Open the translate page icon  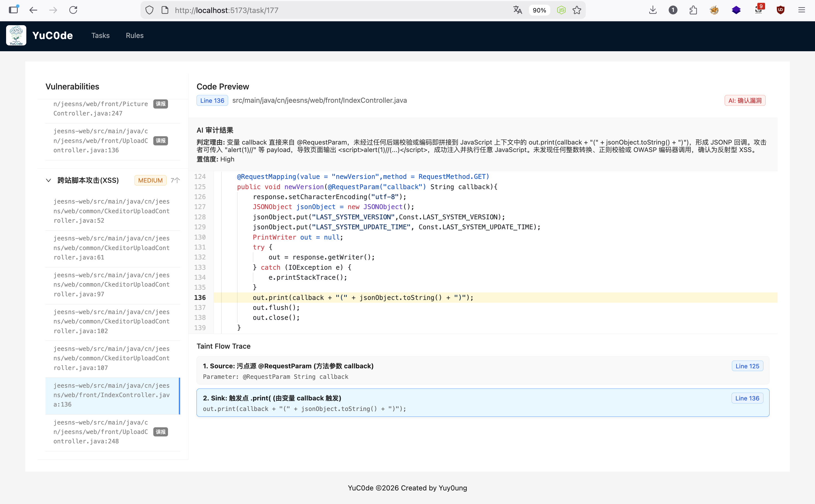[x=518, y=10]
